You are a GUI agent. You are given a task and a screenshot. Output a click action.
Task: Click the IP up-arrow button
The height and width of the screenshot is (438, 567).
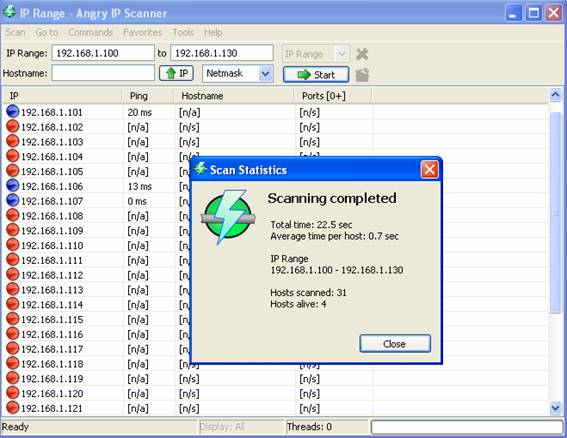(176, 73)
